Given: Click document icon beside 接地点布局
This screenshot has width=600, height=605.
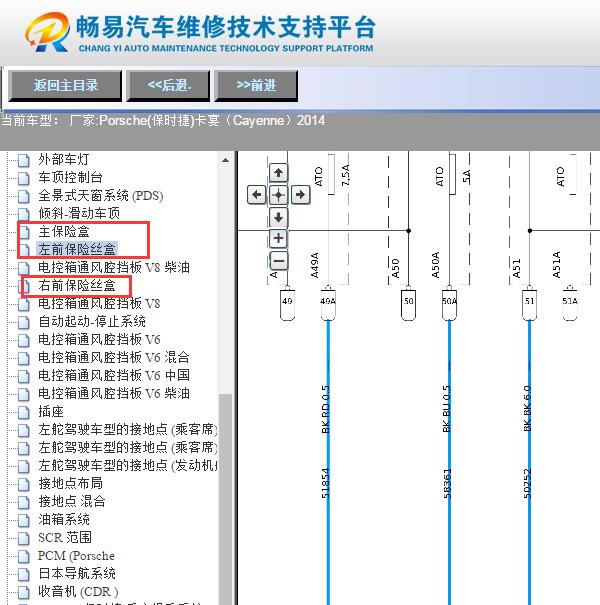Looking at the screenshot, I should 24,484.
